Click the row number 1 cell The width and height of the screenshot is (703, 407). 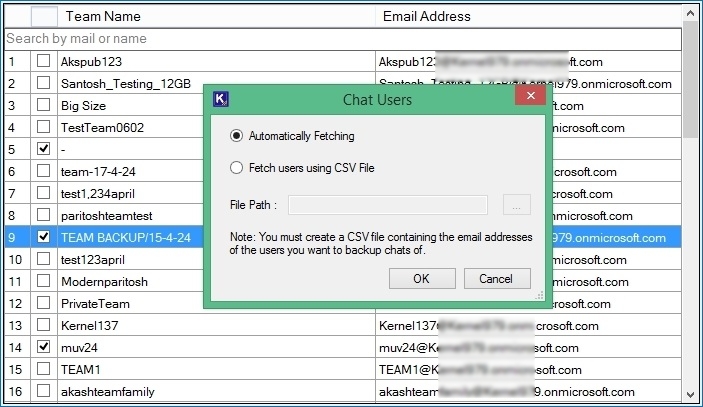click(x=17, y=61)
